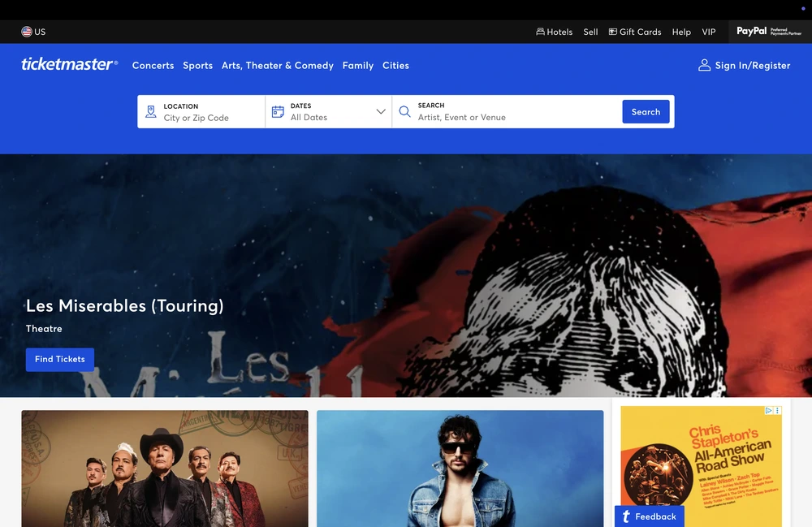812x527 pixels.
Task: Select Cities from the navigation bar
Action: (x=395, y=65)
